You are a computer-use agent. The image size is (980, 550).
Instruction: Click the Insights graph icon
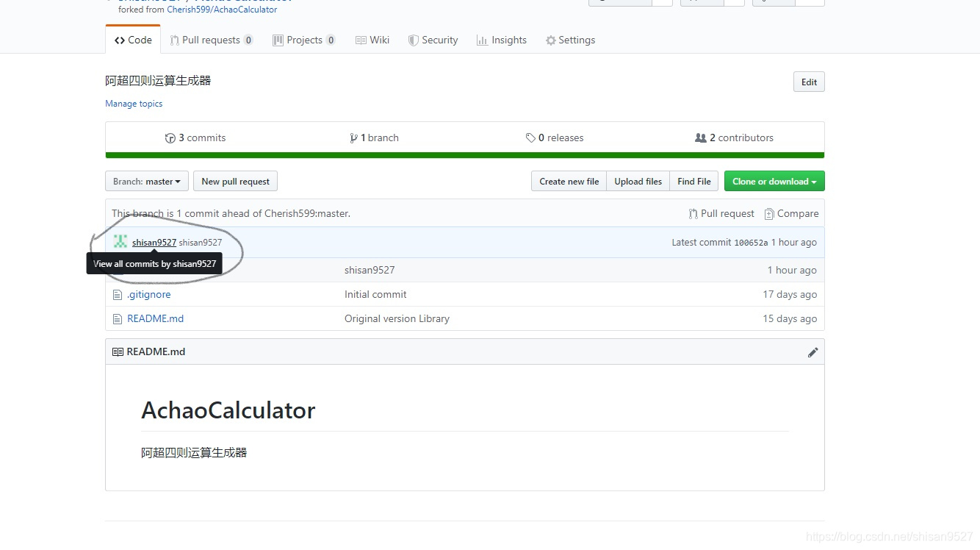pos(482,40)
